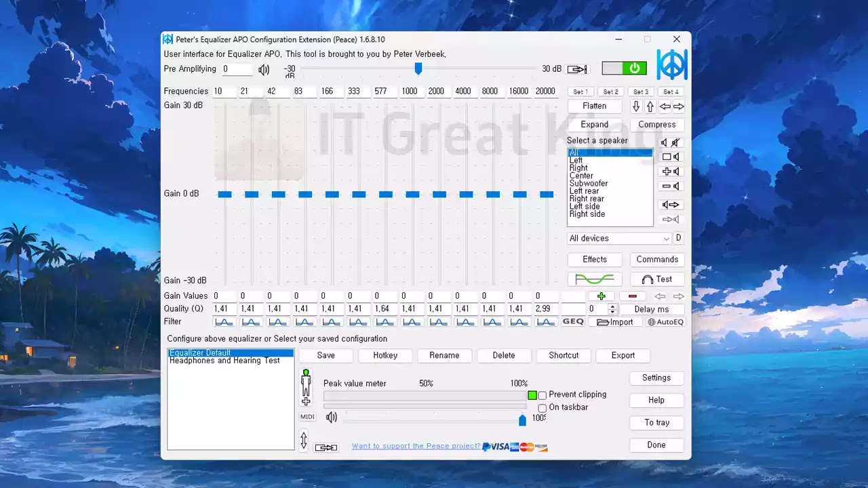
Task: Click the Compress button
Action: pos(657,125)
